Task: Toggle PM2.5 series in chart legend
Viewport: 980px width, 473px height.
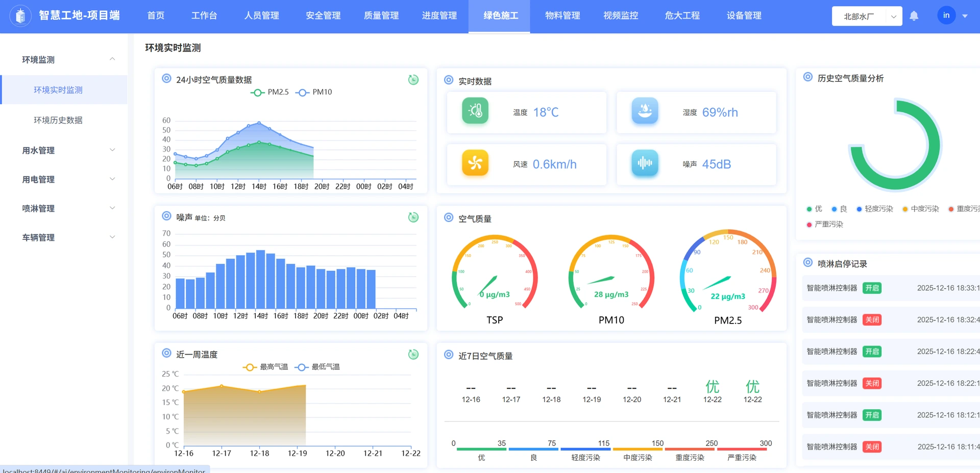Action: point(269,92)
